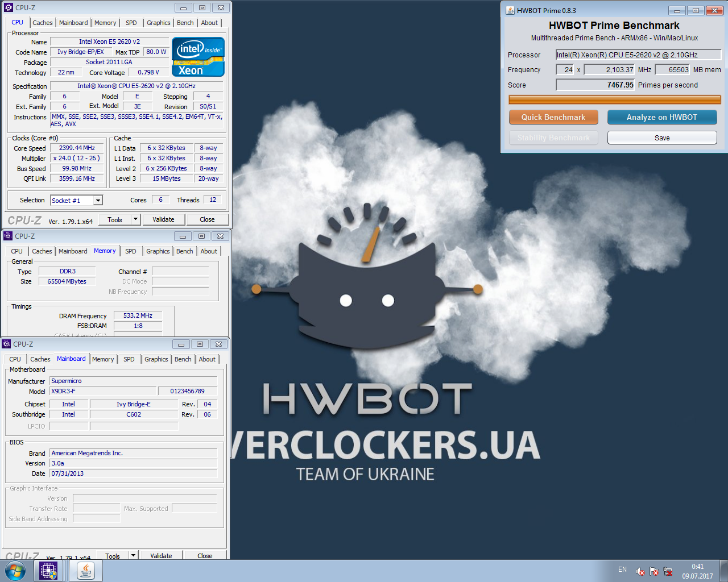This screenshot has height=582, width=728.
Task: Expand Tools arrow in bottom CPU-Z window
Action: click(x=133, y=556)
